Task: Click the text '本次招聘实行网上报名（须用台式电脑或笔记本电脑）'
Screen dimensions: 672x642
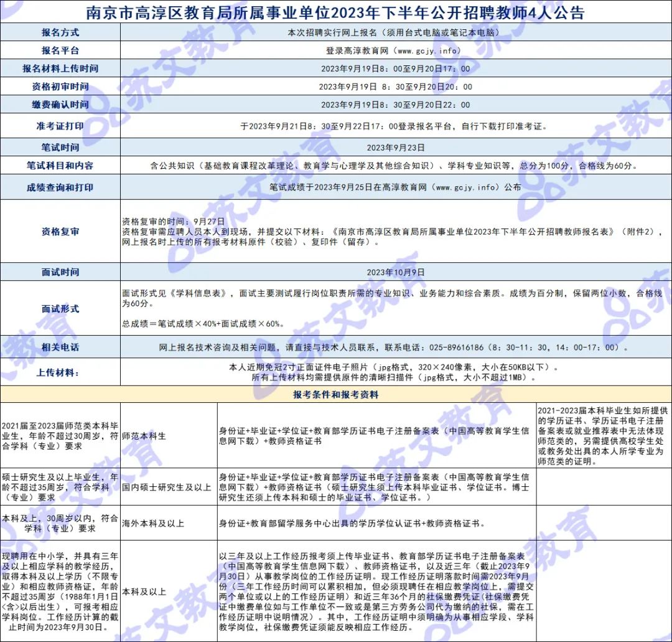Action: (396, 32)
